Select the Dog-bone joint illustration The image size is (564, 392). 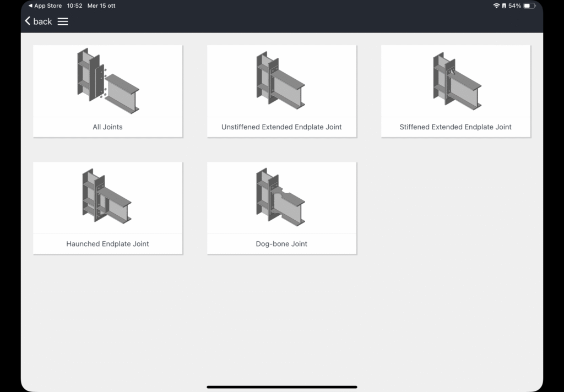[x=281, y=197]
